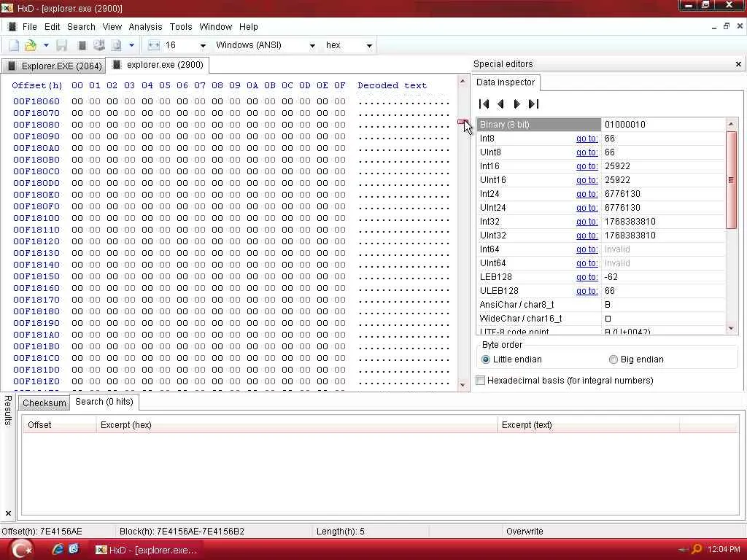Viewport: 747px width, 560px height.
Task: Click the go to link for Int24
Action: pos(587,194)
